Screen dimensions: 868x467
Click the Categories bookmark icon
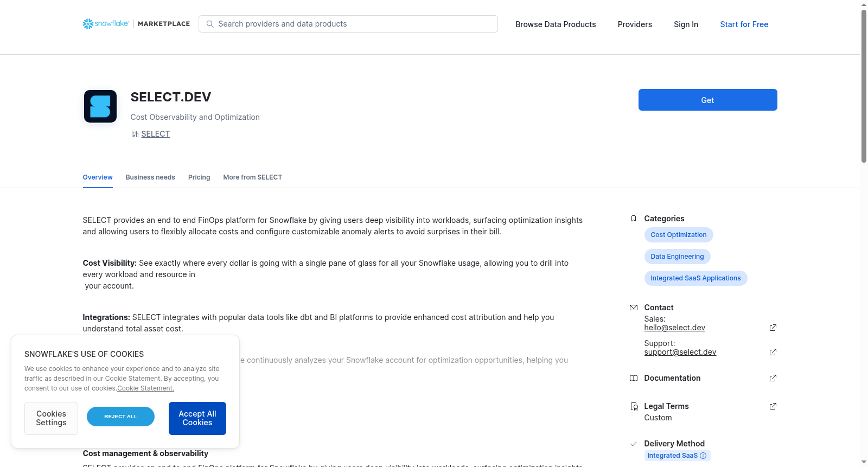[633, 219]
